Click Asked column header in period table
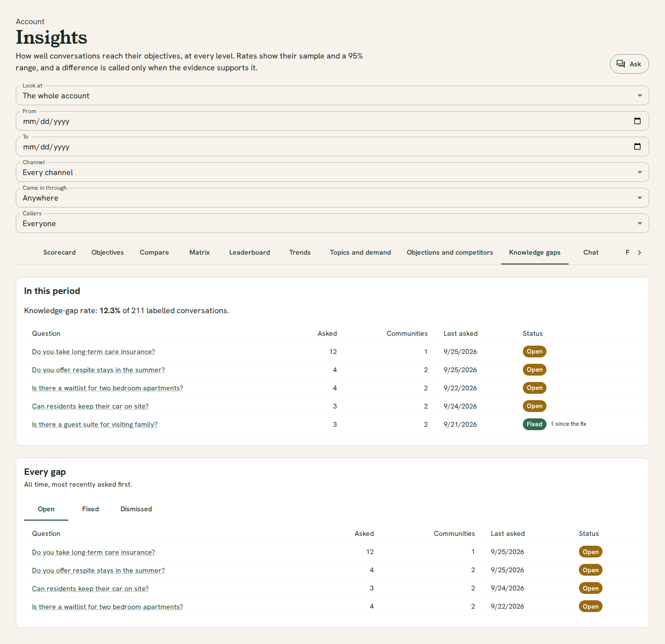The height and width of the screenshot is (644, 665). click(x=327, y=333)
